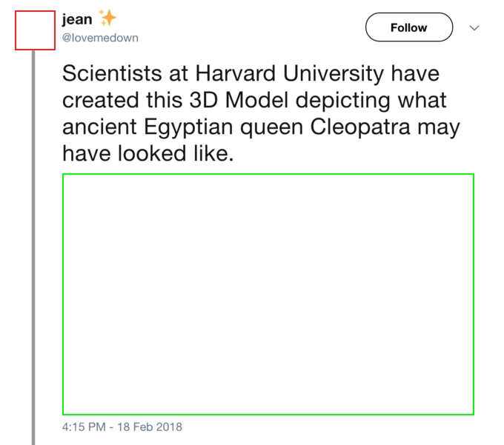
Task: Click the words have looked like
Action: tap(148, 153)
